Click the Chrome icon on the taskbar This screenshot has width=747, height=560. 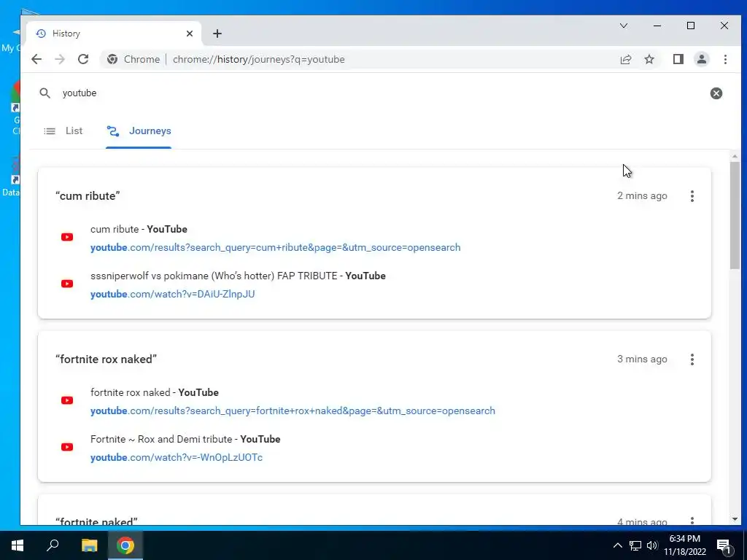point(125,545)
